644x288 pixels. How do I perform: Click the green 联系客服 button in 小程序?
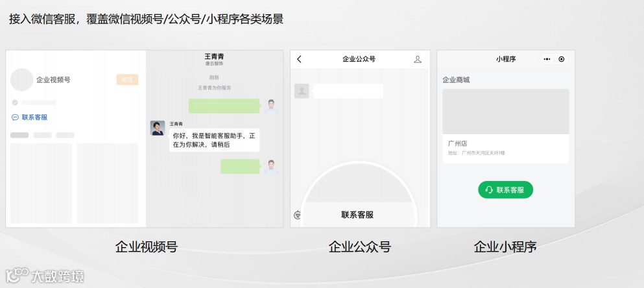(506, 190)
